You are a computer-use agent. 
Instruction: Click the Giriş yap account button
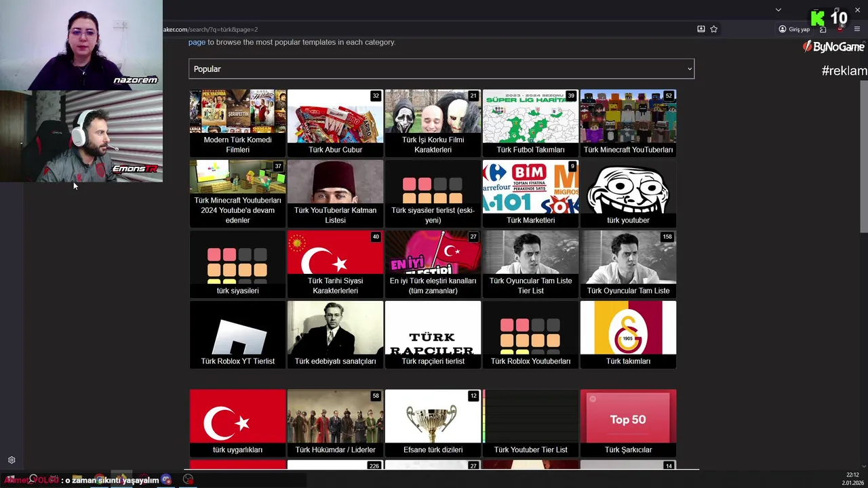tap(795, 29)
